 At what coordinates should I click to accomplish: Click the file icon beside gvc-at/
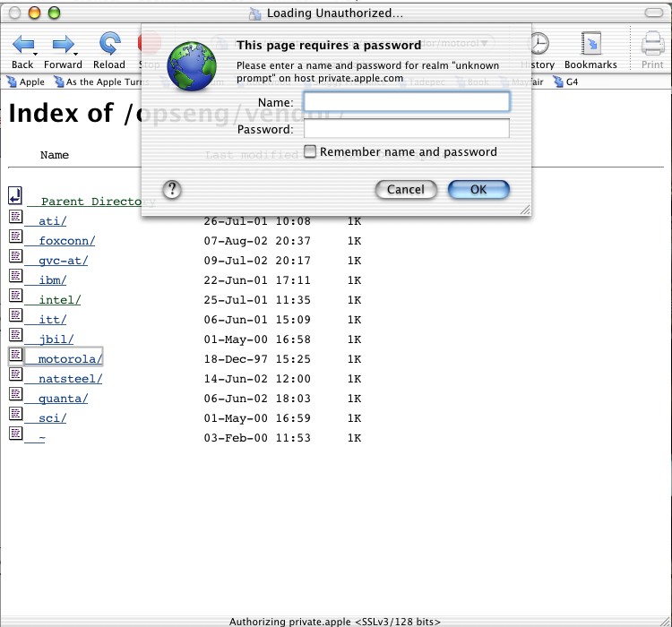tap(16, 256)
